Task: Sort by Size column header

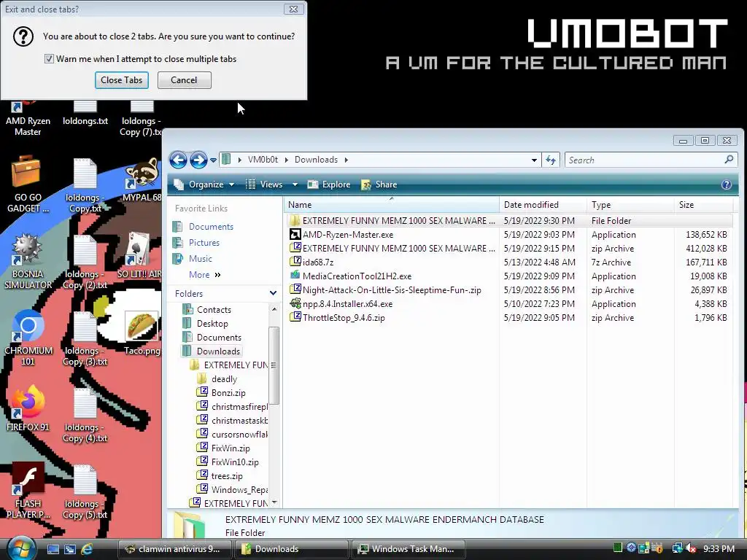Action: tap(704, 205)
